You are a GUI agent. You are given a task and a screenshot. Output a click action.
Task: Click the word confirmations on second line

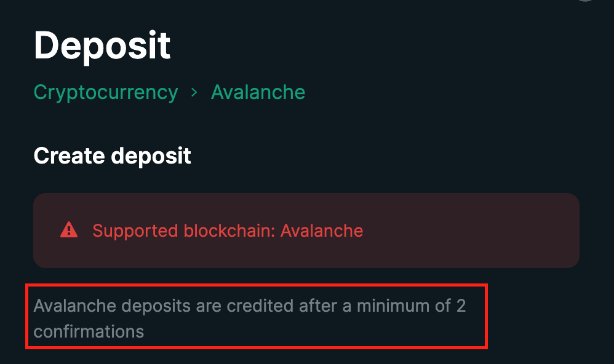tap(89, 331)
